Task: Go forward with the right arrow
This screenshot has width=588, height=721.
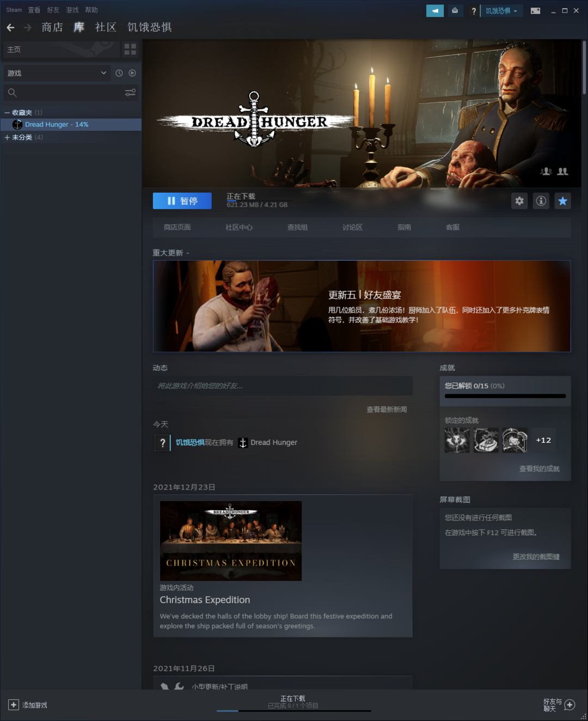Action: coord(28,27)
